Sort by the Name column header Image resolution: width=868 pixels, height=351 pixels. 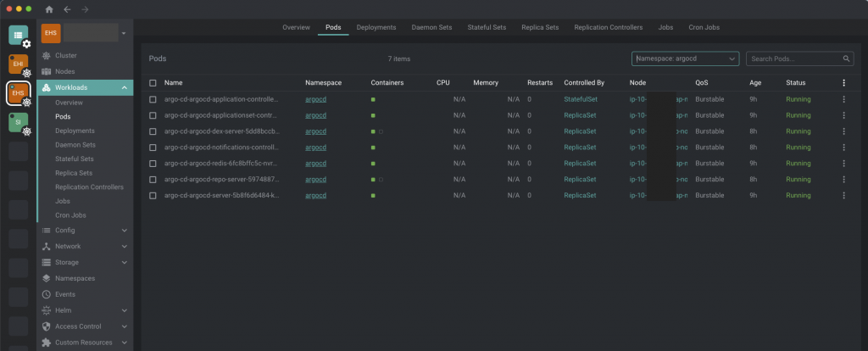[x=173, y=83]
